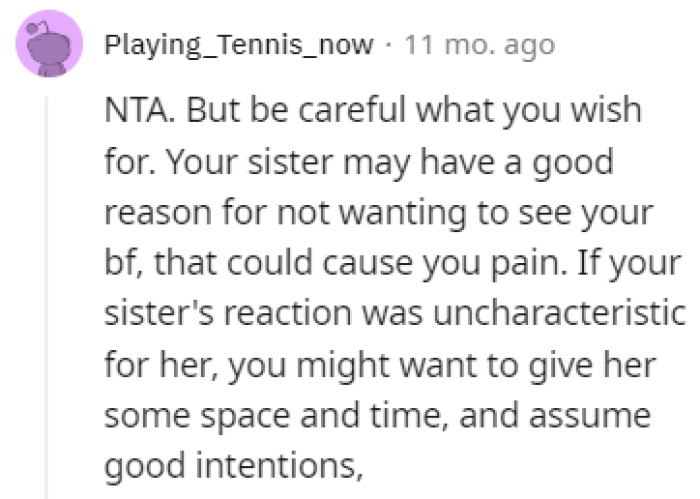The image size is (700, 499).
Task: Collapse the comment thread using the vertical line
Action: coord(46,297)
